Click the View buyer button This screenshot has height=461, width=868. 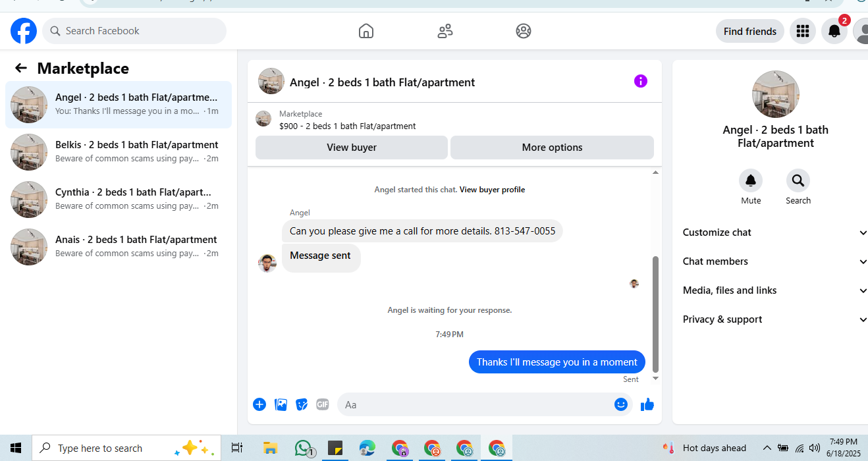tap(352, 148)
